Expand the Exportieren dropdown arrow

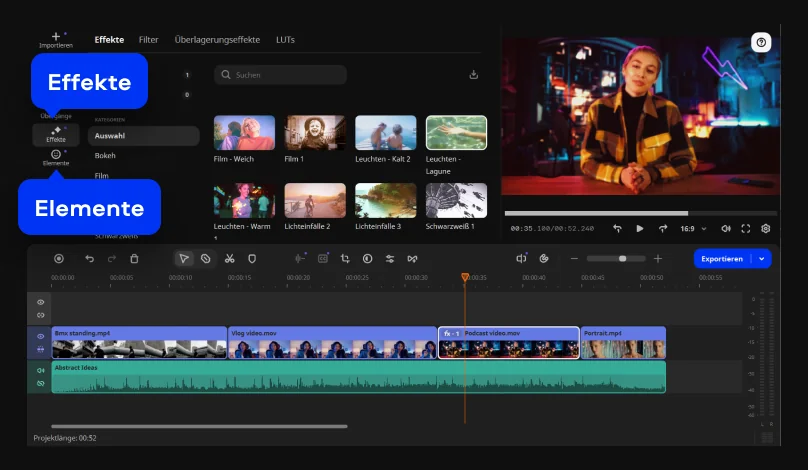[762, 258]
